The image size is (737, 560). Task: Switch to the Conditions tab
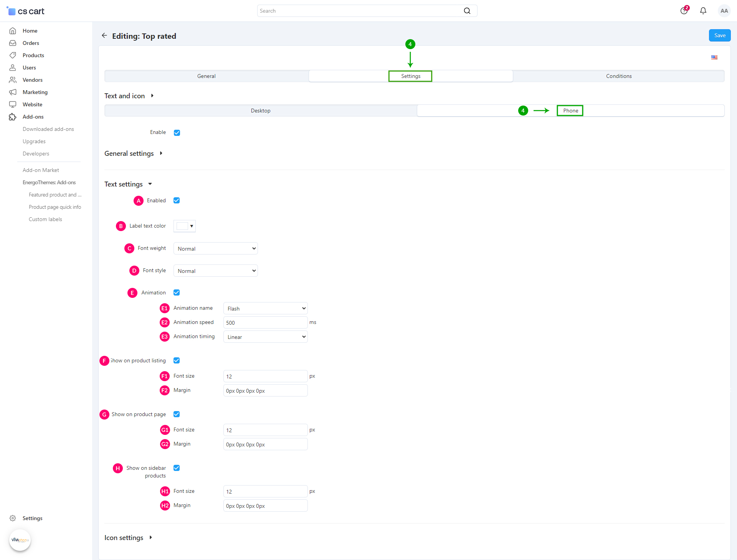click(618, 76)
